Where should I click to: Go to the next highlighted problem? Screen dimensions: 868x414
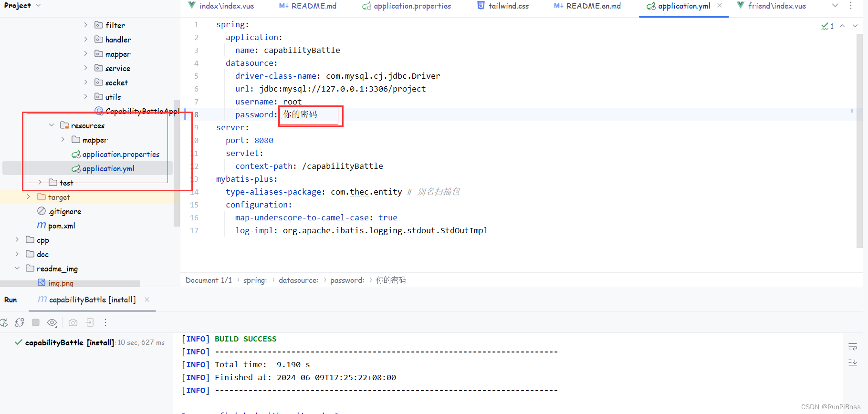click(855, 26)
